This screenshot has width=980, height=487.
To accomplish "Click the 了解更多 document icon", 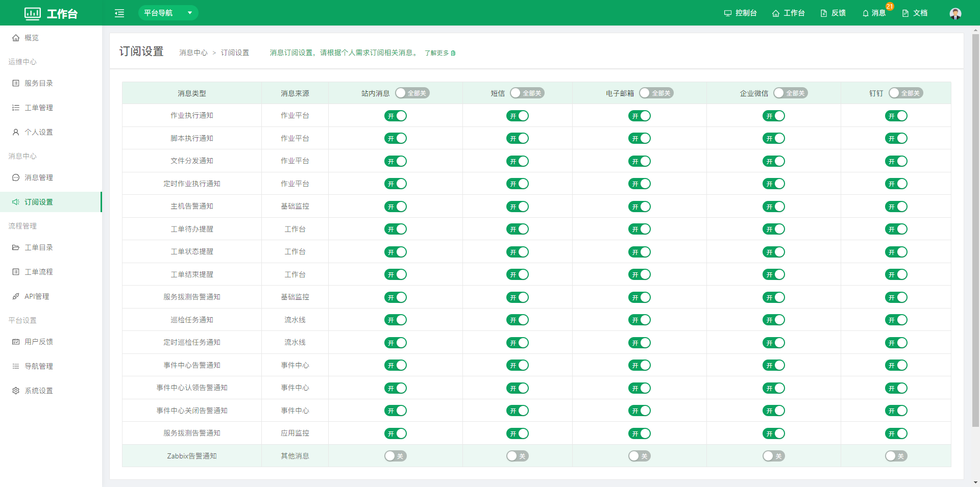I will 453,53.
